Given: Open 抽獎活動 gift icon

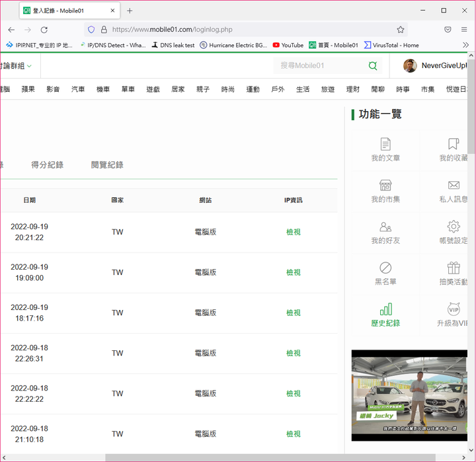Looking at the screenshot, I should (x=454, y=268).
